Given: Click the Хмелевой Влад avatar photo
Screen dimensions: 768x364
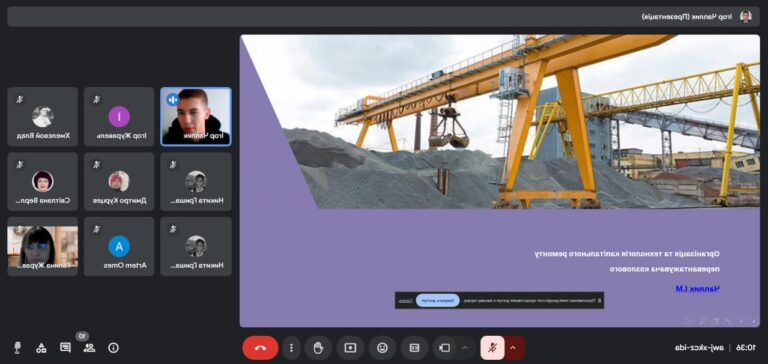Looking at the screenshot, I should (x=43, y=117).
